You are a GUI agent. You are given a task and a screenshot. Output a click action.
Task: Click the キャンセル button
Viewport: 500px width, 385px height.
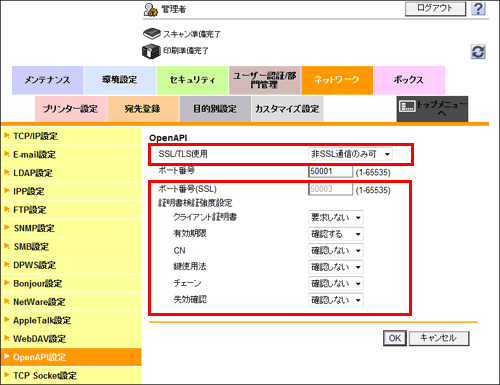[x=439, y=338]
